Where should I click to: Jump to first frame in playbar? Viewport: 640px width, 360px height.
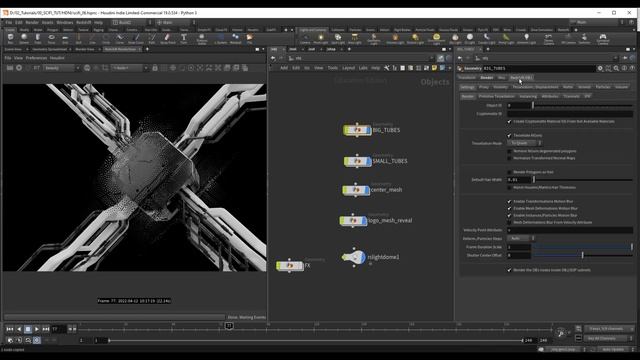tap(10, 329)
